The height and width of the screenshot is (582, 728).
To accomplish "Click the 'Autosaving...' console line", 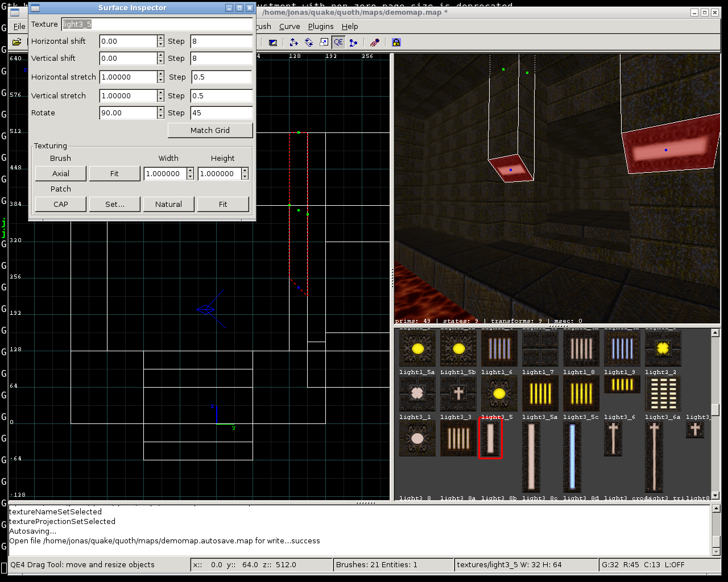I will pos(32,531).
